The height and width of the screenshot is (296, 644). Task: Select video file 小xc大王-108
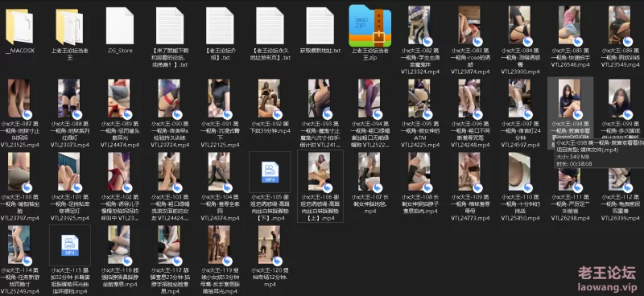[419, 172]
